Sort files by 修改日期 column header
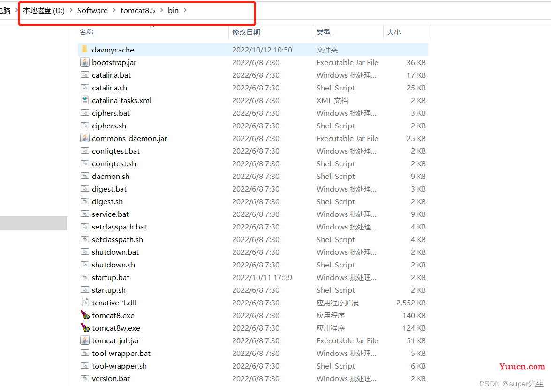The width and height of the screenshot is (551, 392). coord(246,32)
